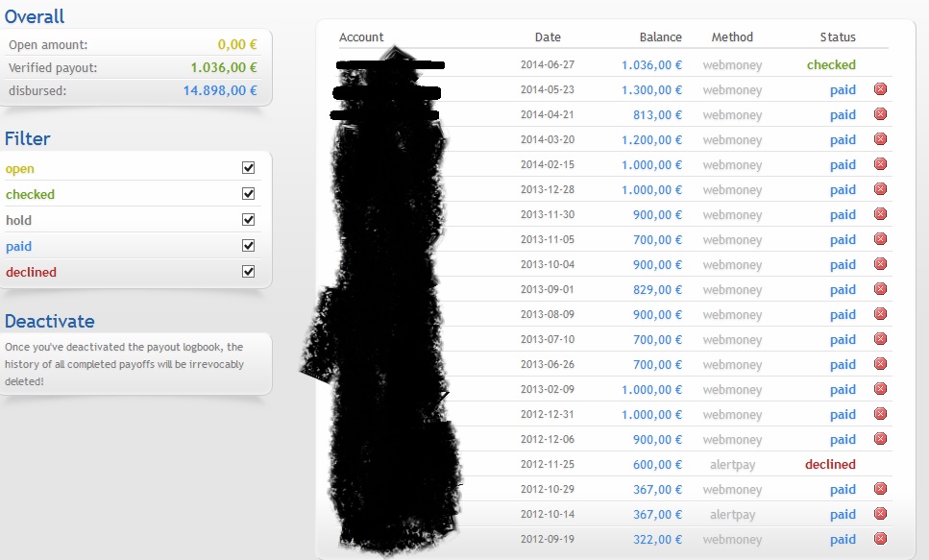Delete the 2013-06-26 payout entry
The width and height of the screenshot is (929, 560).
point(880,364)
